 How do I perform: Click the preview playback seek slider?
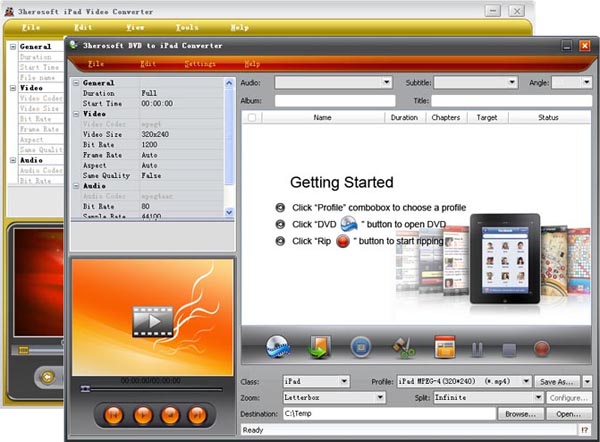(150, 388)
